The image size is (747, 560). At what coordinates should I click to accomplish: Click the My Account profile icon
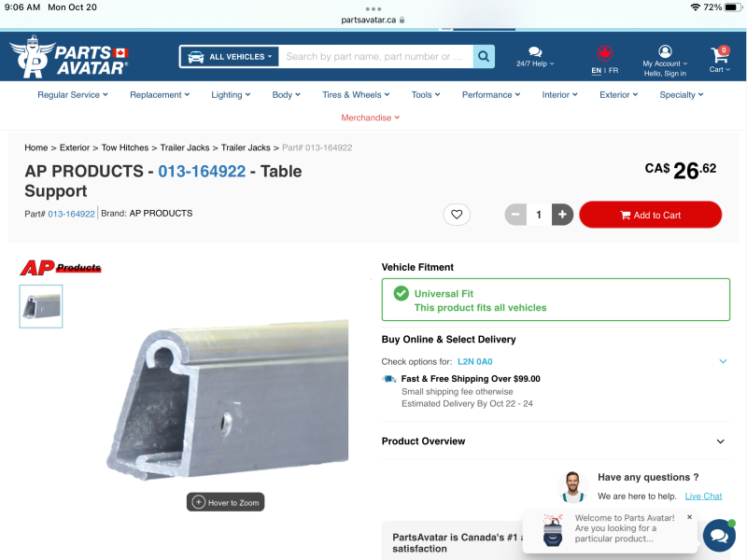click(x=665, y=51)
